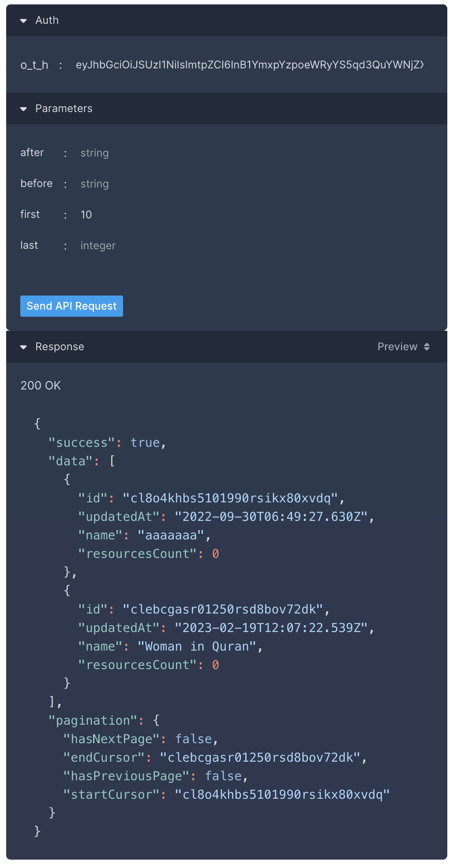The width and height of the screenshot is (457, 868).
Task: Click the "Woman in Quran" name value
Action: tap(197, 647)
